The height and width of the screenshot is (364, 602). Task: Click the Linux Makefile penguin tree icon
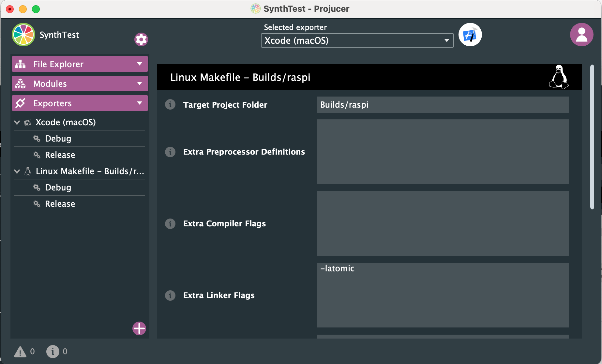[28, 171]
